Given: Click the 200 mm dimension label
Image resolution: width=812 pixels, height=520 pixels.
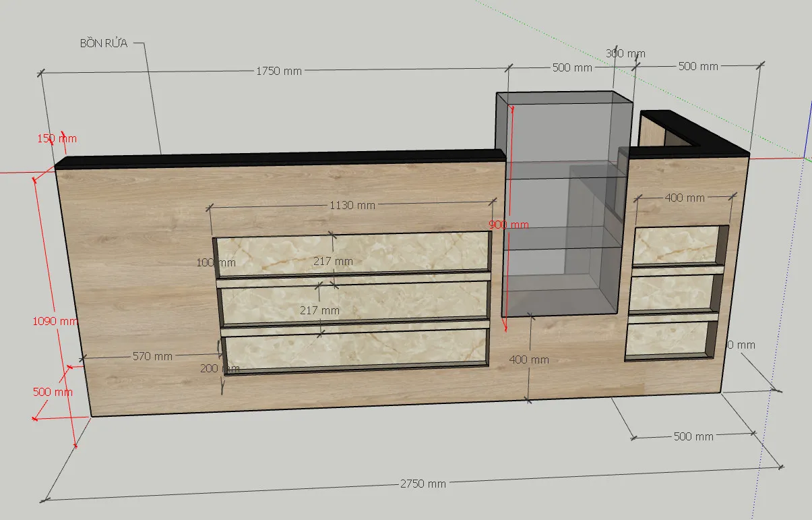Looking at the screenshot, I should (x=219, y=368).
